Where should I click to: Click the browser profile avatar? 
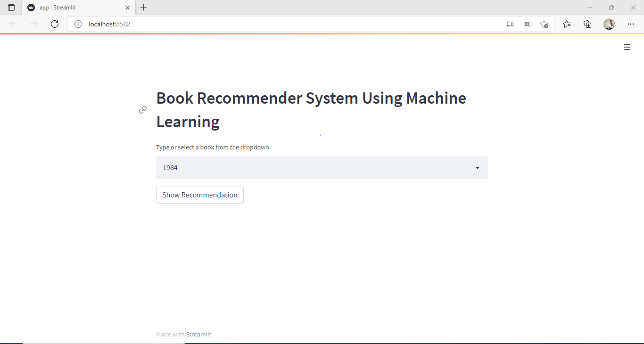pyautogui.click(x=609, y=24)
